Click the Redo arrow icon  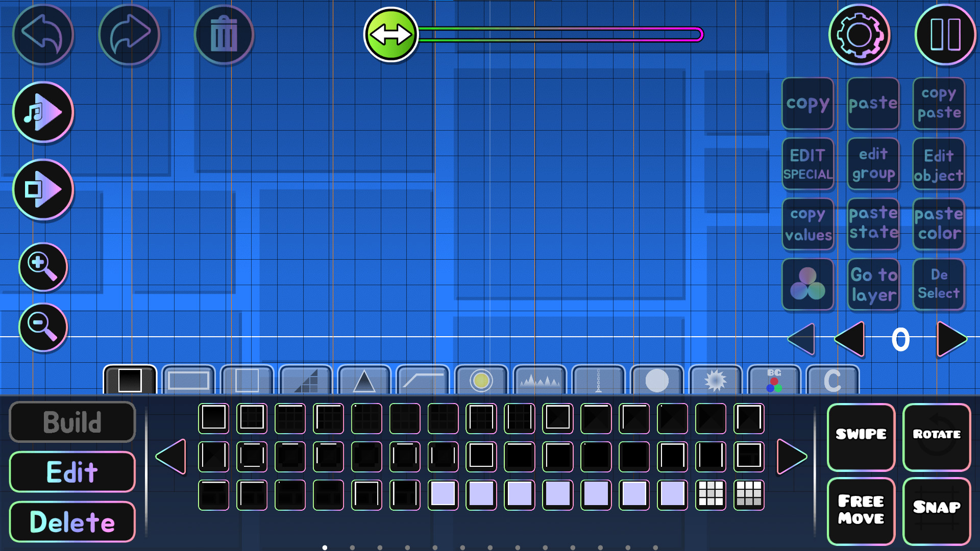(x=129, y=34)
